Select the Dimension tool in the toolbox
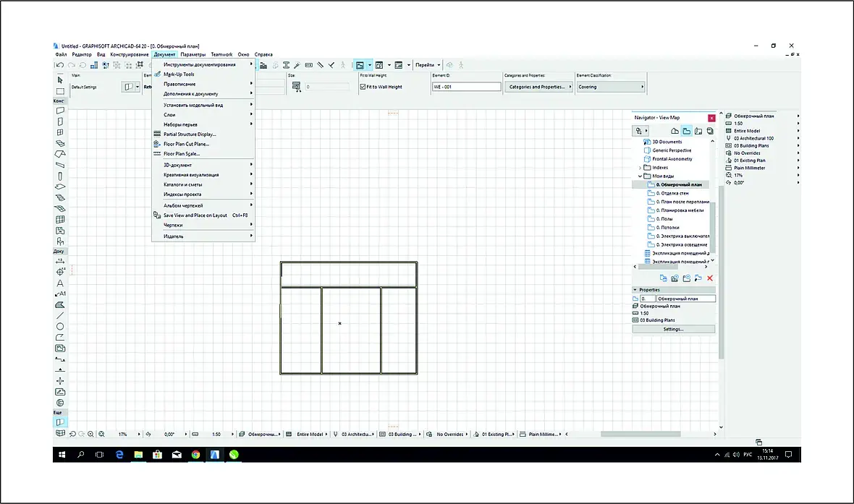 coord(60,261)
